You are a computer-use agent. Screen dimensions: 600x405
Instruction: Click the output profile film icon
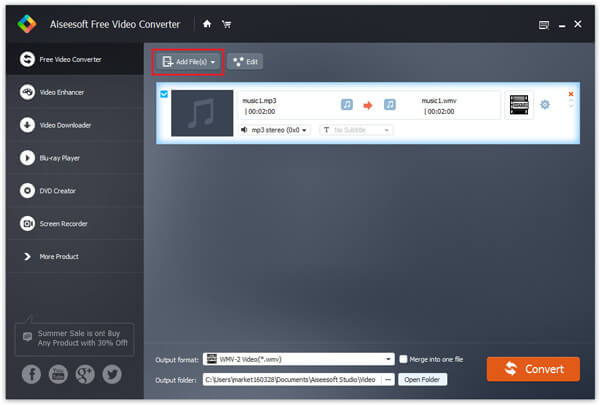click(518, 104)
